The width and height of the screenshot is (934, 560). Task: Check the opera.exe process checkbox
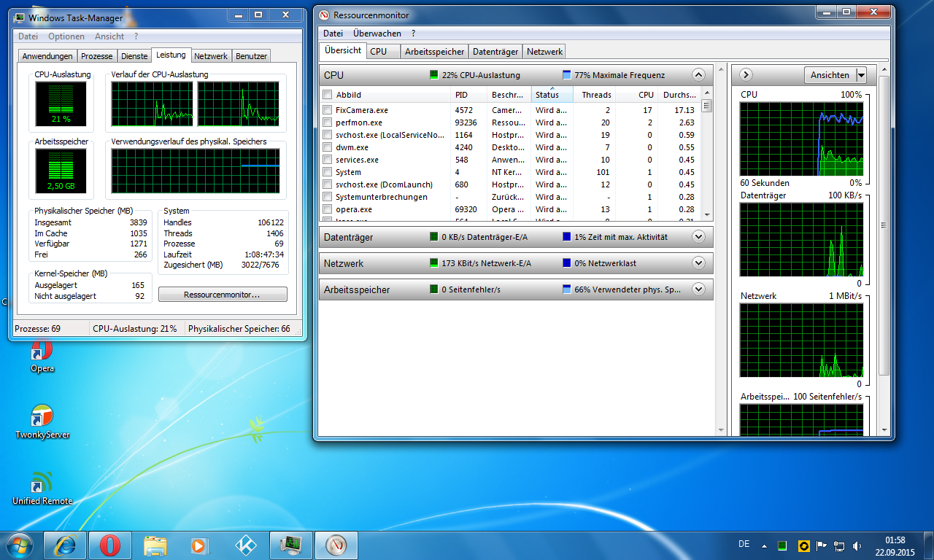327,209
